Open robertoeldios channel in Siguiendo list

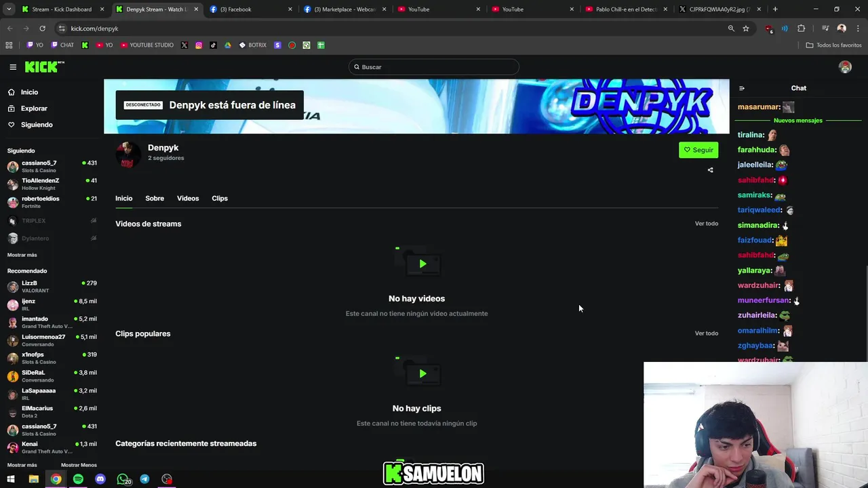pos(52,202)
